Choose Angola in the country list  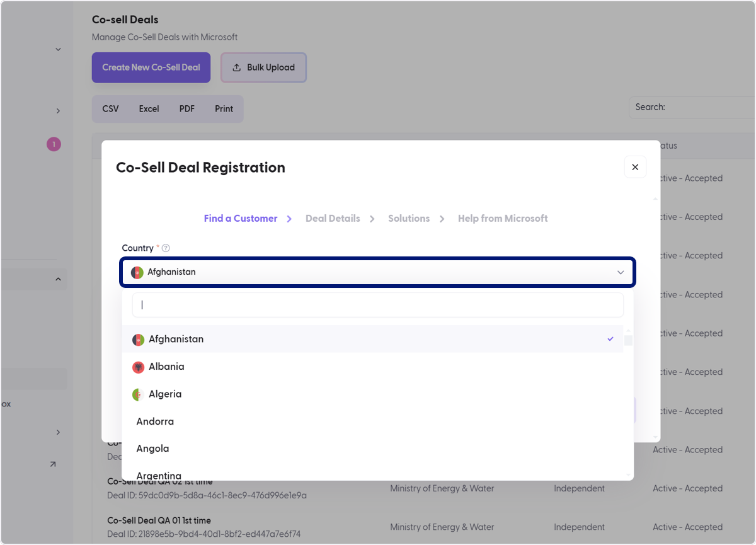pos(373,449)
